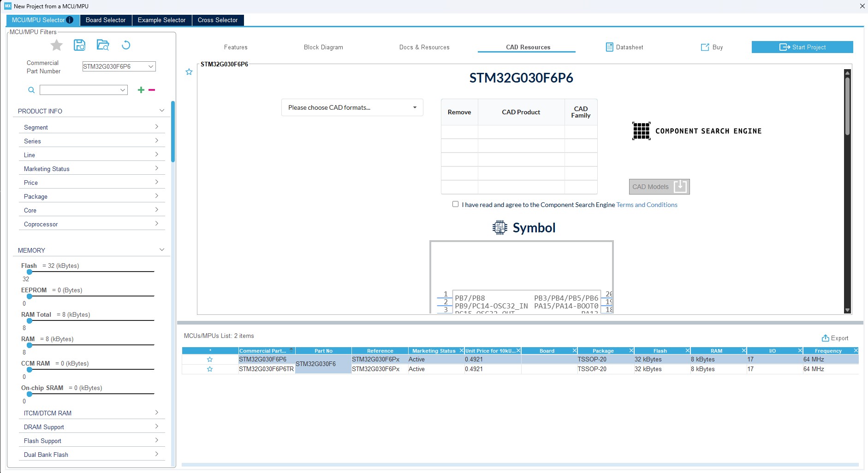This screenshot has width=868, height=473.
Task: Add a search filter with the green plus icon
Action: [x=141, y=90]
